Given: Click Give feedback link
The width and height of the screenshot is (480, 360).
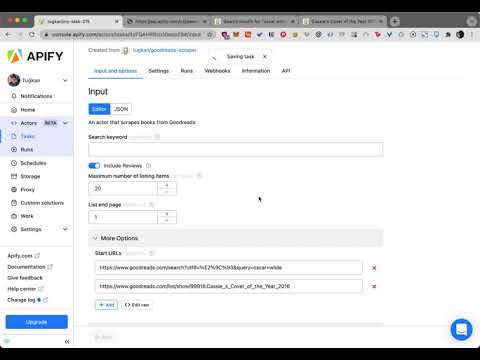Looking at the screenshot, I should point(25,278).
